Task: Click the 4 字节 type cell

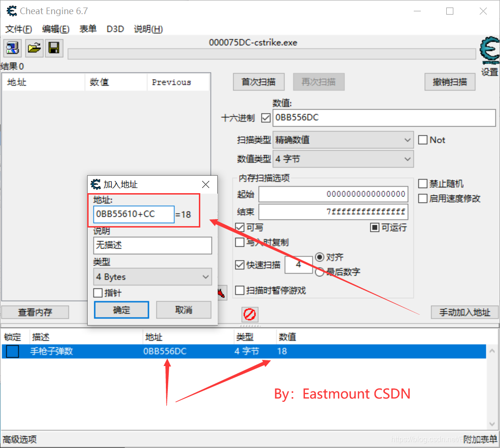Action: point(247,351)
